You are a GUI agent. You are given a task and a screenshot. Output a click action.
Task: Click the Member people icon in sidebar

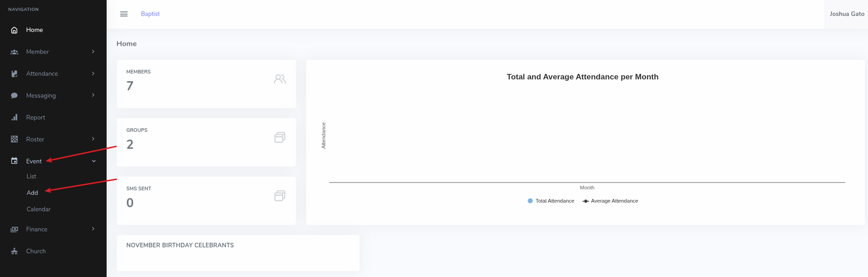(14, 52)
